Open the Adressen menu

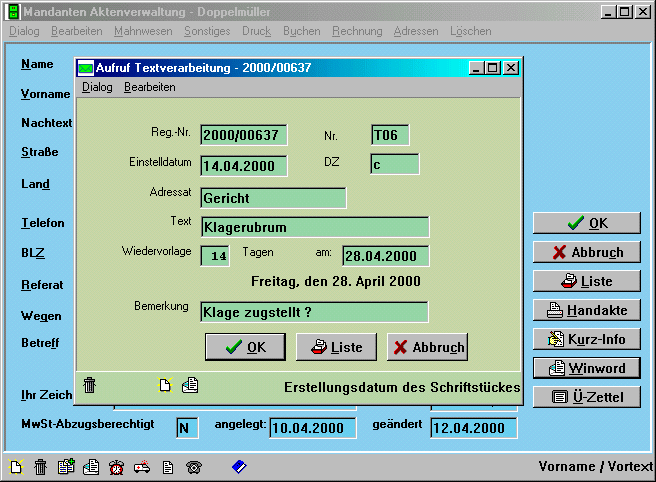click(x=416, y=31)
